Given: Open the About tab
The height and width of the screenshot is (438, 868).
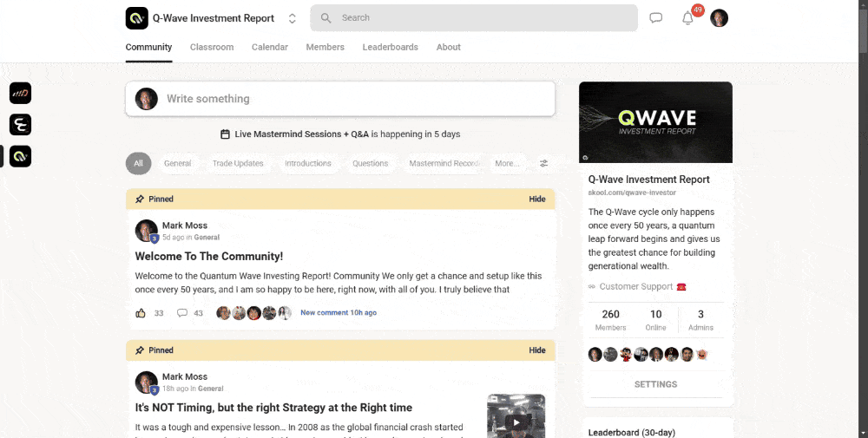Looking at the screenshot, I should click(x=449, y=47).
